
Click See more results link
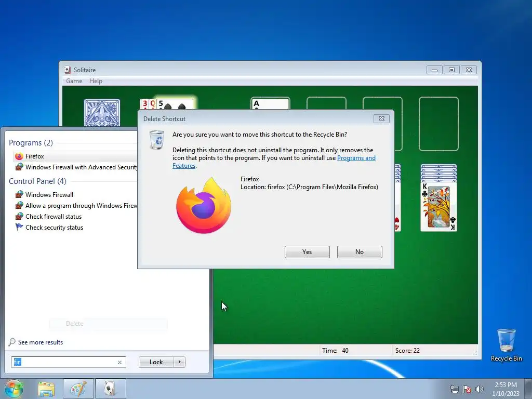click(x=41, y=342)
